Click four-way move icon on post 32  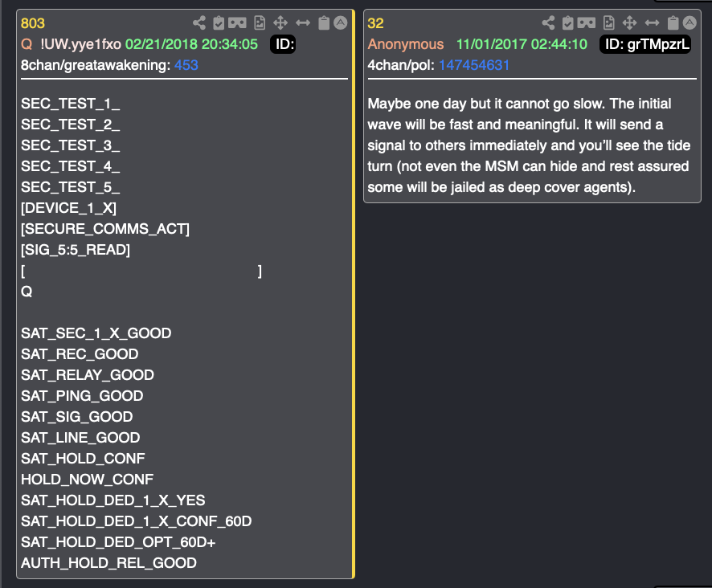[x=630, y=22]
